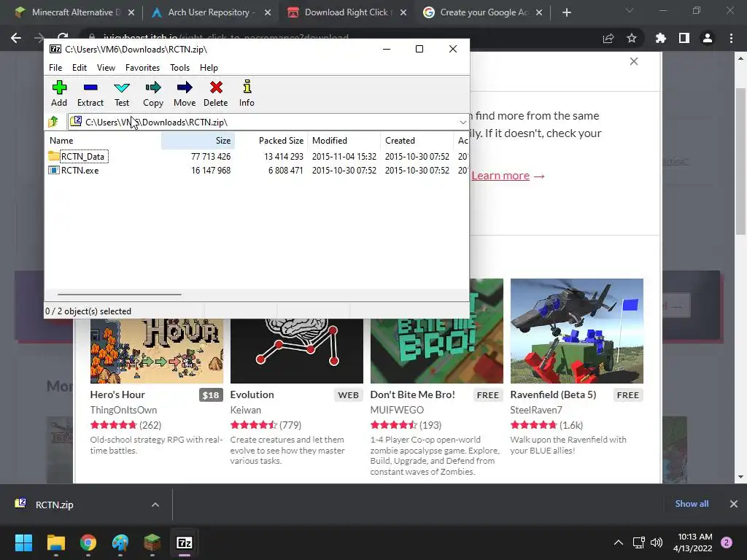Open the Info properties icon

tap(247, 93)
